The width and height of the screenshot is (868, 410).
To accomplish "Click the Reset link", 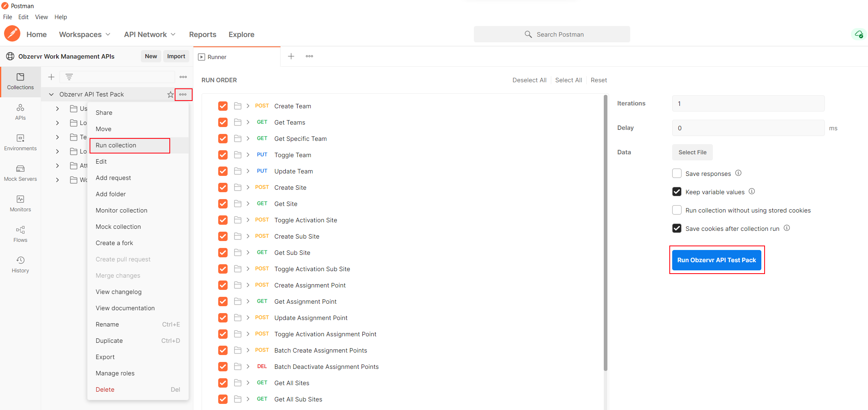I will tap(598, 80).
